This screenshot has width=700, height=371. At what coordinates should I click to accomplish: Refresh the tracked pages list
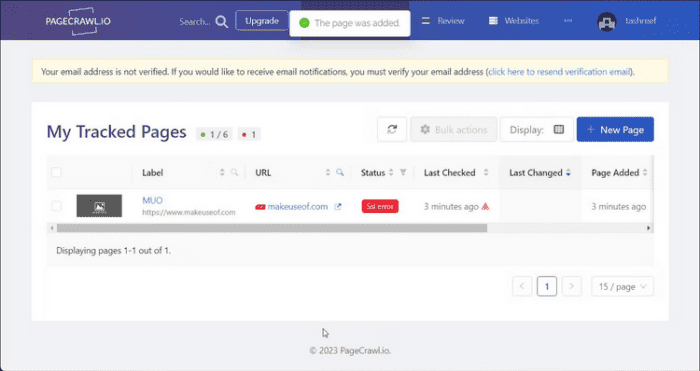392,129
